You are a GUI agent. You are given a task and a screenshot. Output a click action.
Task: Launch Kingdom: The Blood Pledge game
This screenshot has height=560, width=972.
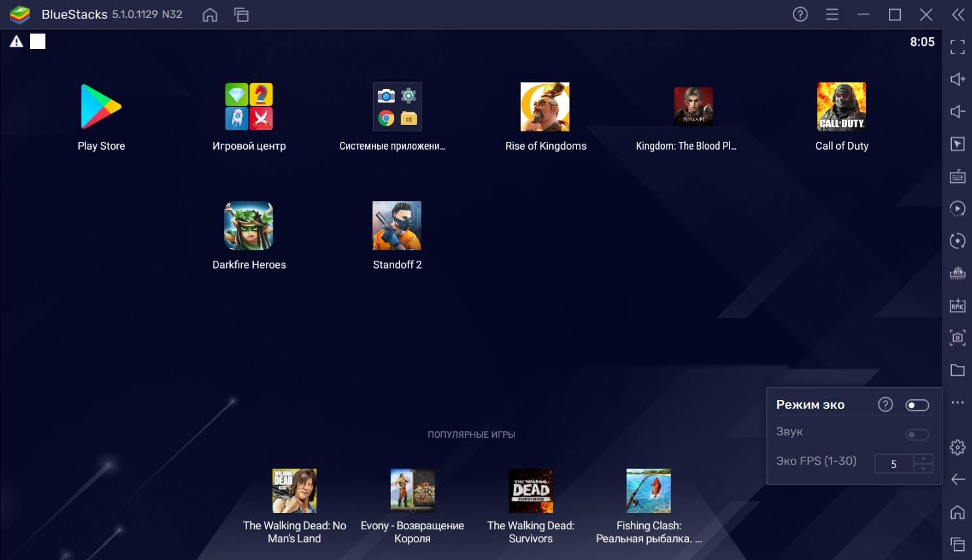(694, 107)
